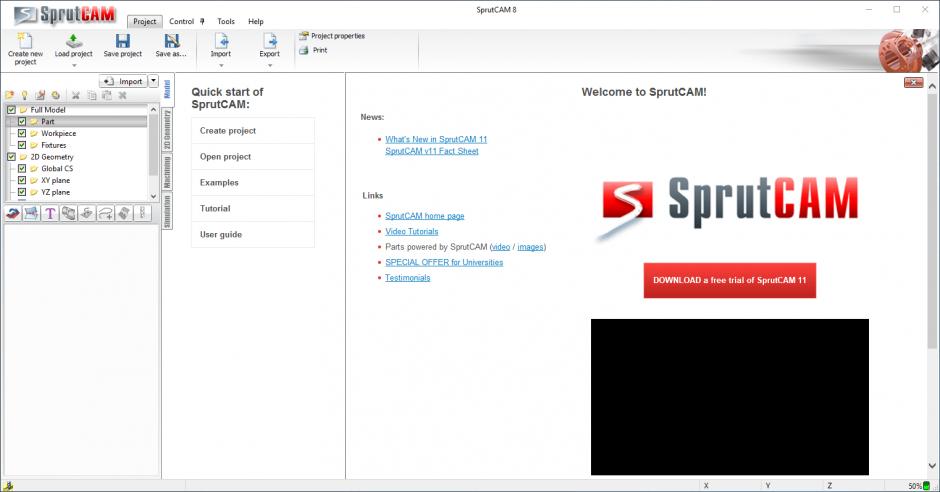Image resolution: width=940 pixels, height=492 pixels.
Task: Click the welcome page vertical scrollbar
Action: click(x=932, y=219)
